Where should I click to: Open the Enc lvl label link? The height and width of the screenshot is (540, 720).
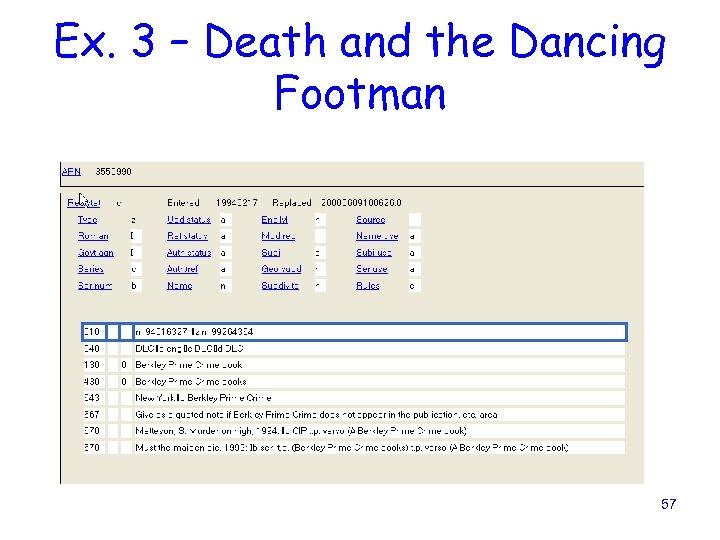(275, 220)
